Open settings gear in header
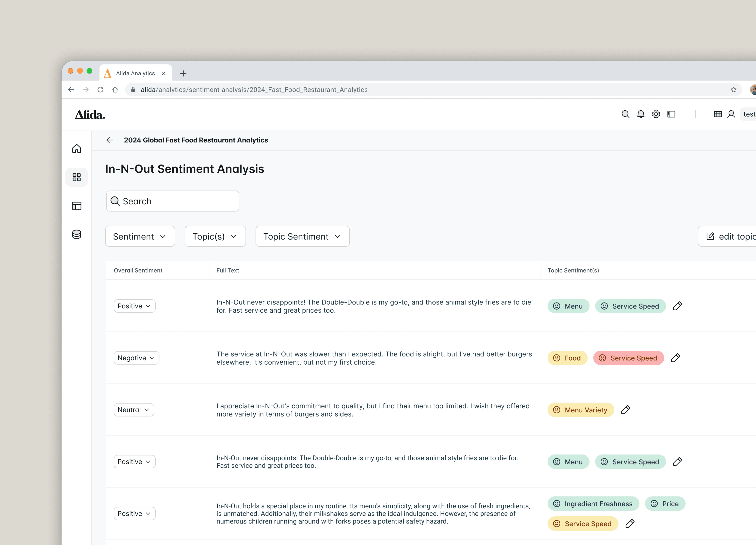Viewport: 756px width, 545px height. [x=656, y=114]
